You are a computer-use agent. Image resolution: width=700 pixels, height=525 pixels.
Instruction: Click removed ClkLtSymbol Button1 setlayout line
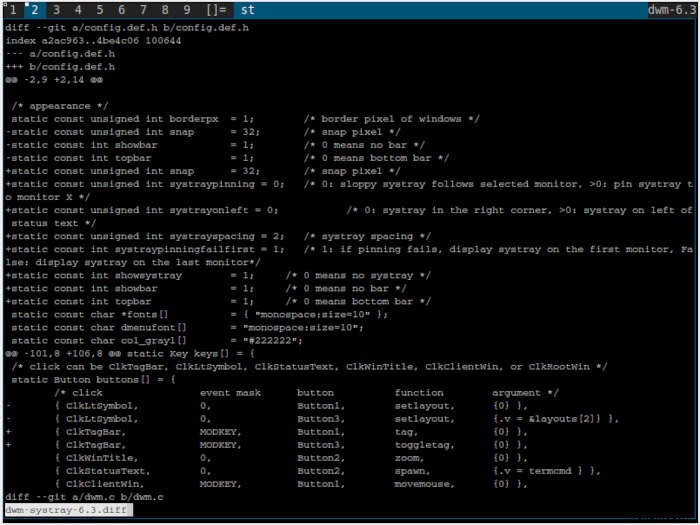[x=267, y=406]
